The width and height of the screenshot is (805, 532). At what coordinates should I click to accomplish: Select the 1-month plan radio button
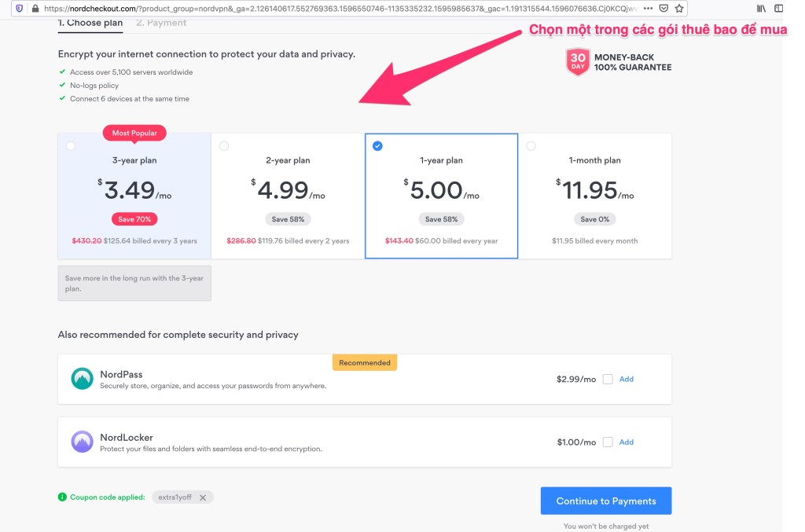(x=531, y=146)
